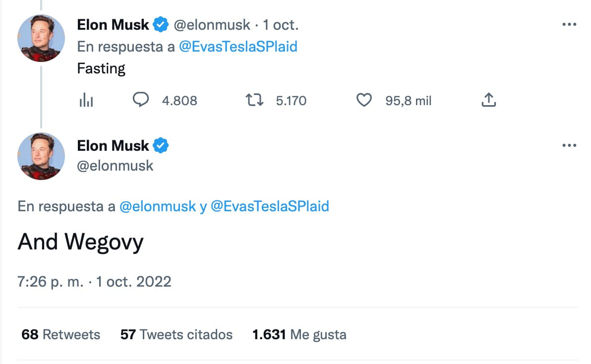
Task: Open more options on the Fasting tweet
Action: [569, 25]
